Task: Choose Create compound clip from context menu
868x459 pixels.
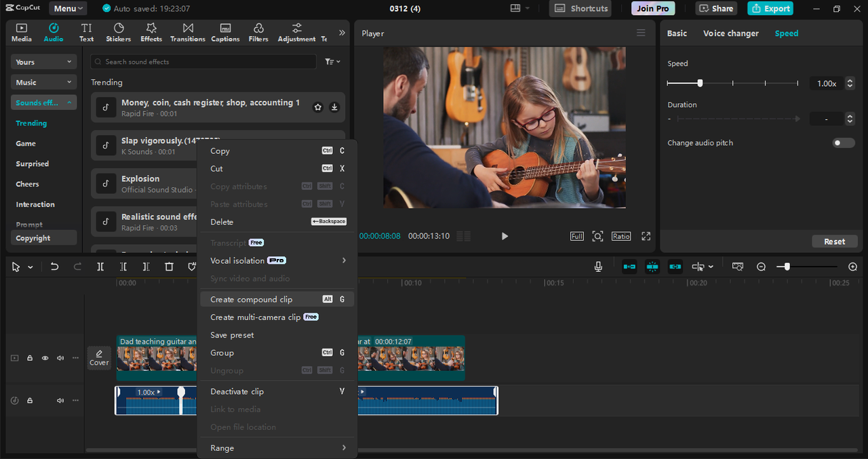Action: (x=250, y=299)
